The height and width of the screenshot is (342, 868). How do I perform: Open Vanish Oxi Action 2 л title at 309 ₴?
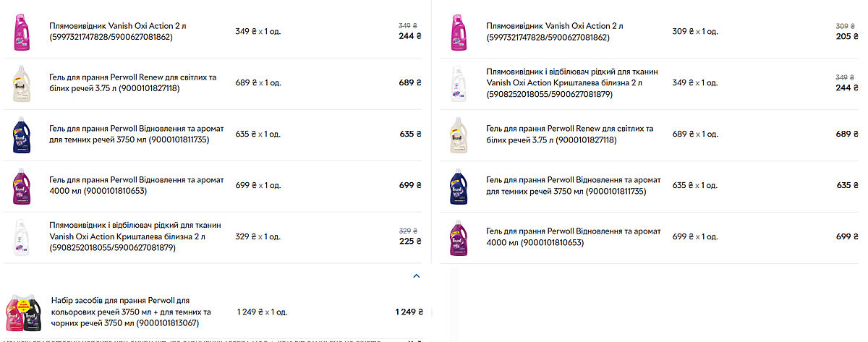pos(555,31)
